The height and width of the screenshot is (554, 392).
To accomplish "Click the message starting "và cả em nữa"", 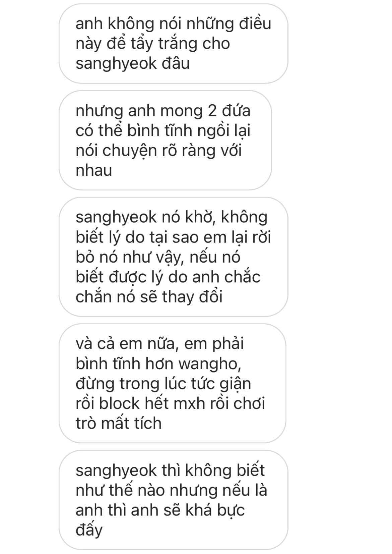I will [173, 383].
